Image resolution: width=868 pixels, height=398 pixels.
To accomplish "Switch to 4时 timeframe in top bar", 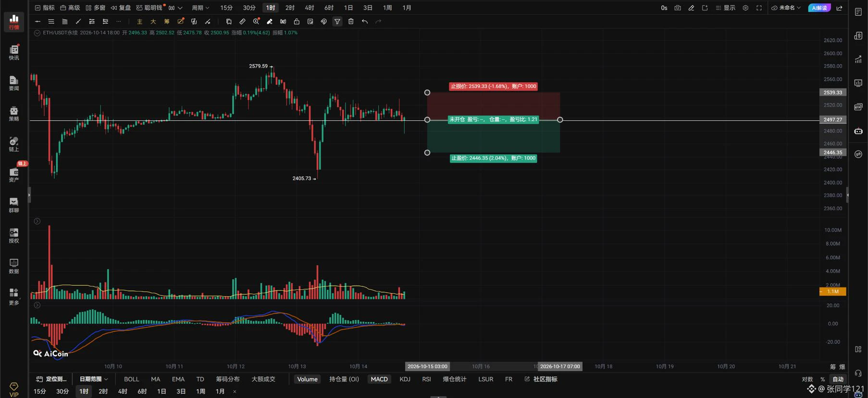I will coord(310,8).
